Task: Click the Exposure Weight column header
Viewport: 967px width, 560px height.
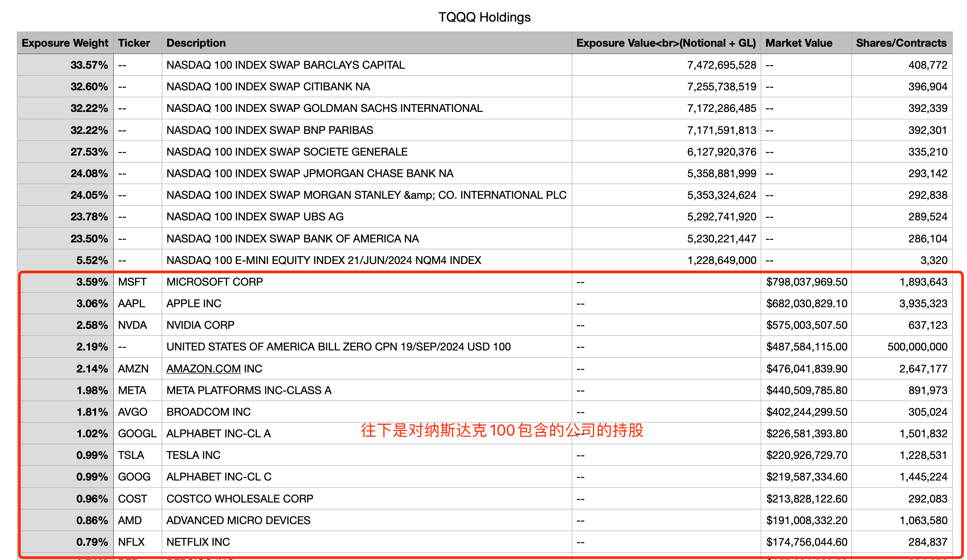Action: [65, 43]
